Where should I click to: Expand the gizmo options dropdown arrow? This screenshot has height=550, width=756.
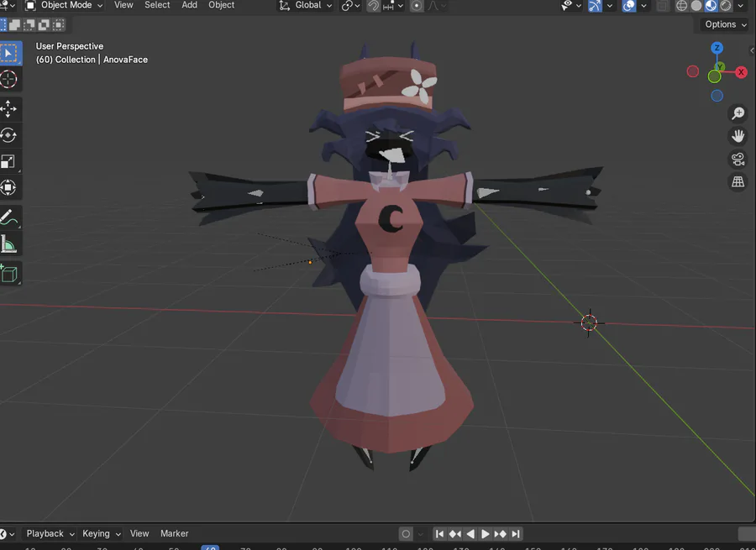610,6
